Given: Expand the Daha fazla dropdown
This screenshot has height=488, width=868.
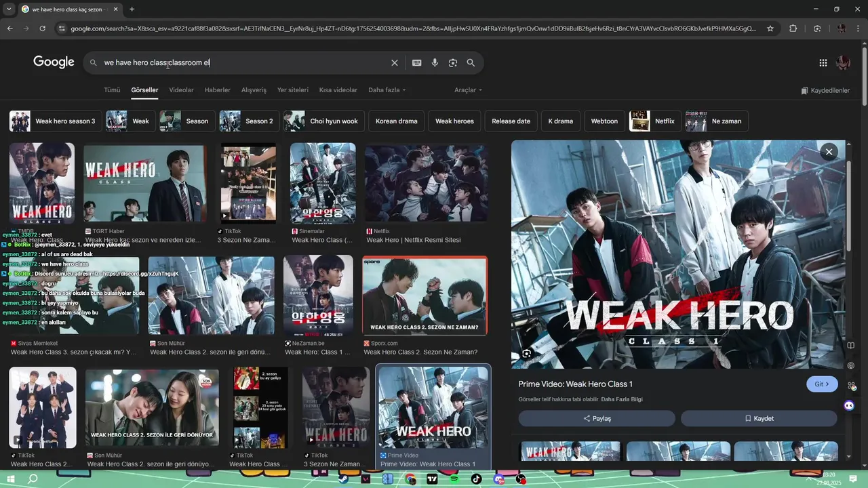Looking at the screenshot, I should [387, 90].
